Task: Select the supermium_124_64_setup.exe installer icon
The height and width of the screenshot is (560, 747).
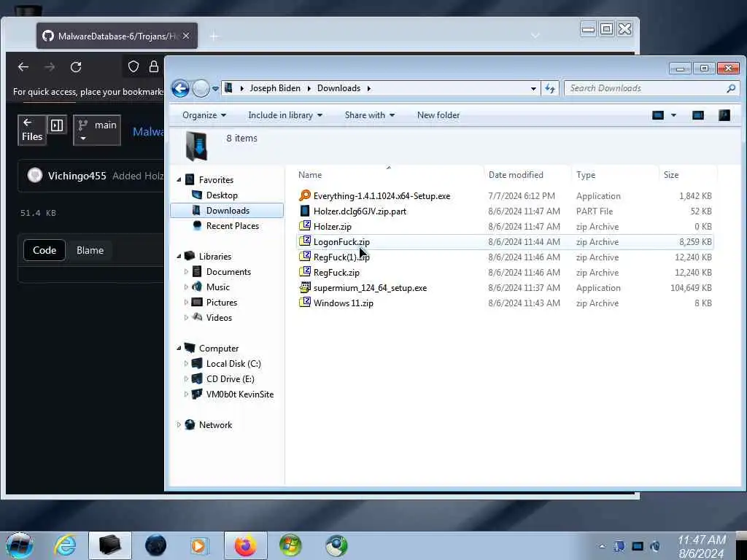Action: tap(305, 287)
